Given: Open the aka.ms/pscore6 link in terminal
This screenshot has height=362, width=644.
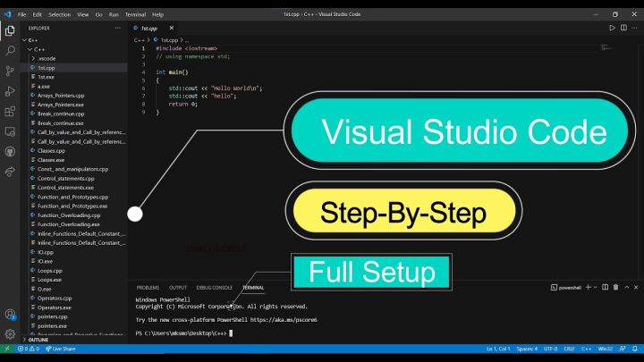Looking at the screenshot, I should point(284,320).
